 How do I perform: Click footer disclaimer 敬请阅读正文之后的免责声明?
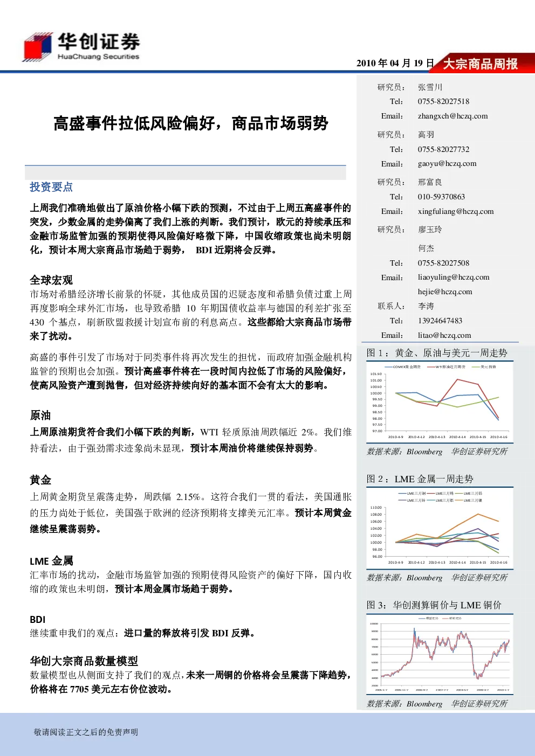click(86, 732)
